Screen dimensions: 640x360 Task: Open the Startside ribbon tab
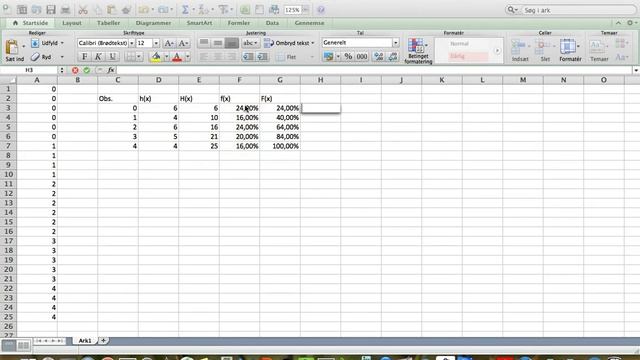pyautogui.click(x=31, y=23)
